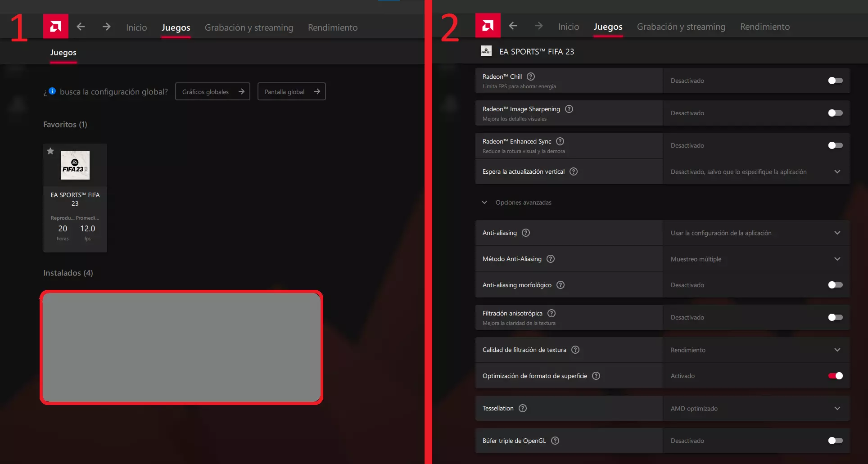Show help for Calidad de filtración de textura

click(x=575, y=350)
